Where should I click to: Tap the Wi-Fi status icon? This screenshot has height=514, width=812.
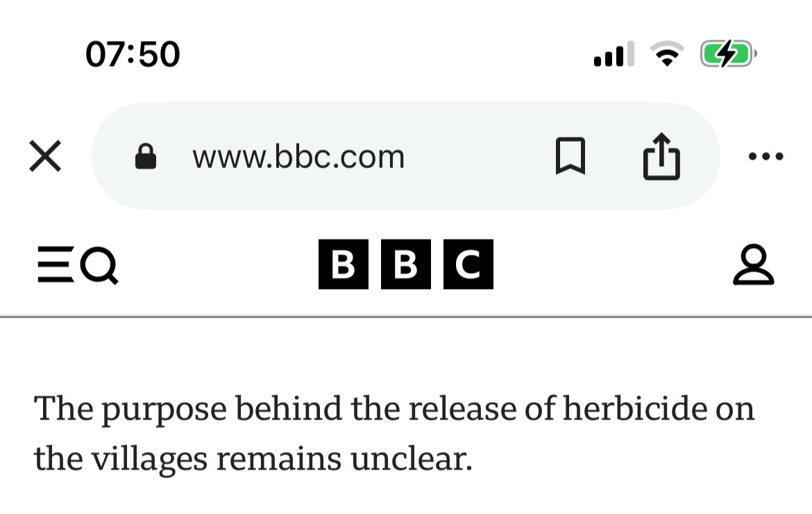(x=666, y=54)
